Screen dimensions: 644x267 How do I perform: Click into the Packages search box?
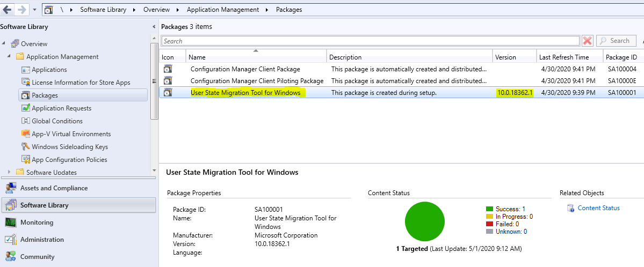click(370, 41)
